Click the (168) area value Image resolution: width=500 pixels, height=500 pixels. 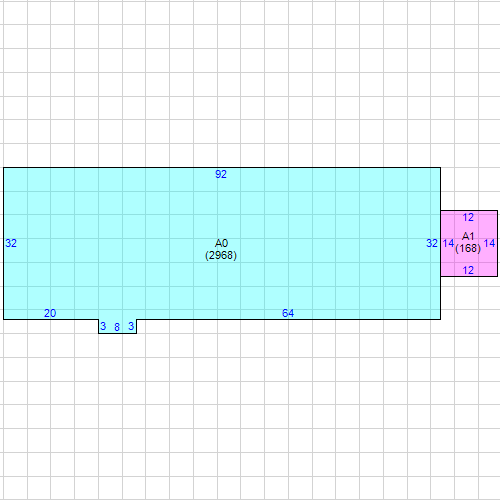(x=468, y=248)
